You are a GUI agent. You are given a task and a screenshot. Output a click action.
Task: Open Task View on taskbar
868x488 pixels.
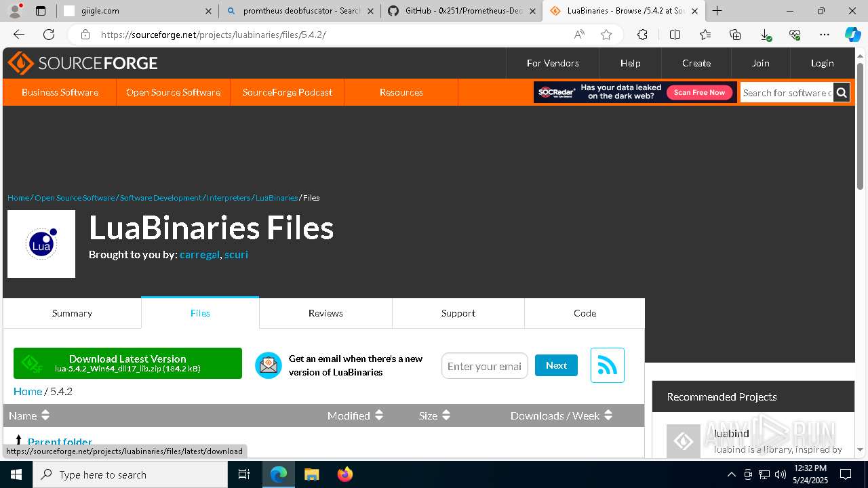[244, 474]
